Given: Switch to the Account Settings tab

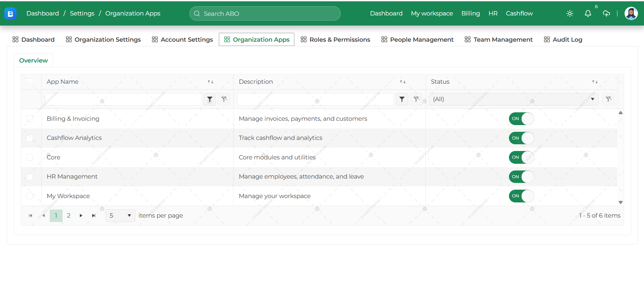Looking at the screenshot, I should [182, 40].
